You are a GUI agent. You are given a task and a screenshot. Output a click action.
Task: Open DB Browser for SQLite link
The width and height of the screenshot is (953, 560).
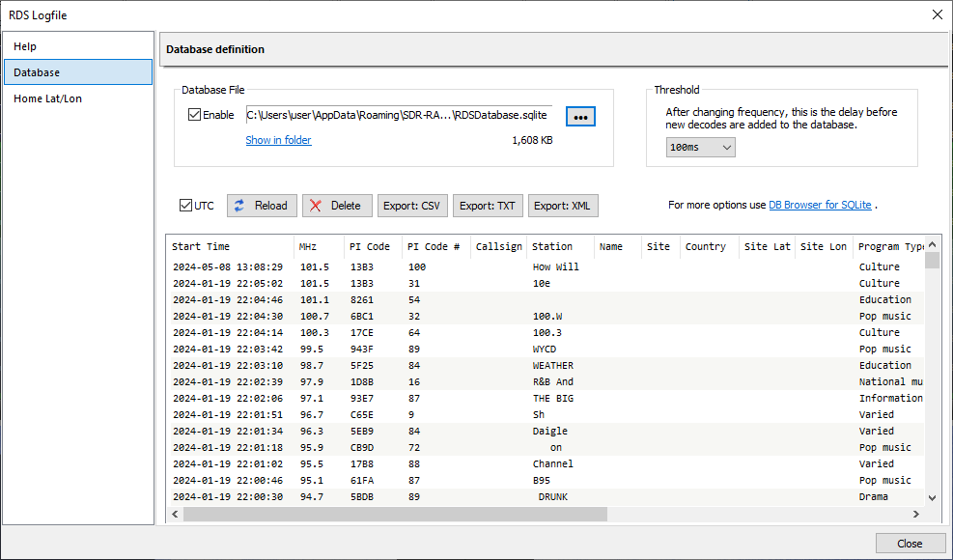[820, 206]
